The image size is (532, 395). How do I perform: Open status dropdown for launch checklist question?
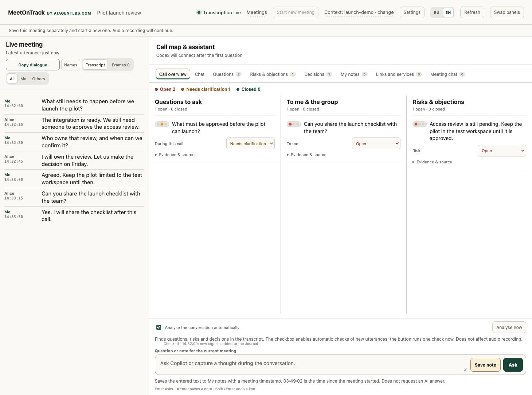tap(376, 144)
